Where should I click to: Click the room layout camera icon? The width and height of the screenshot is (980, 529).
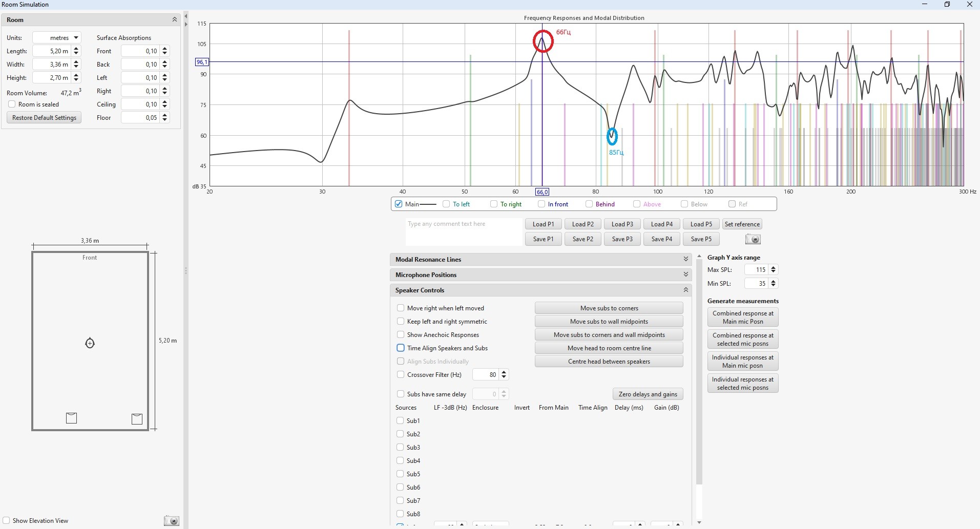(171, 521)
